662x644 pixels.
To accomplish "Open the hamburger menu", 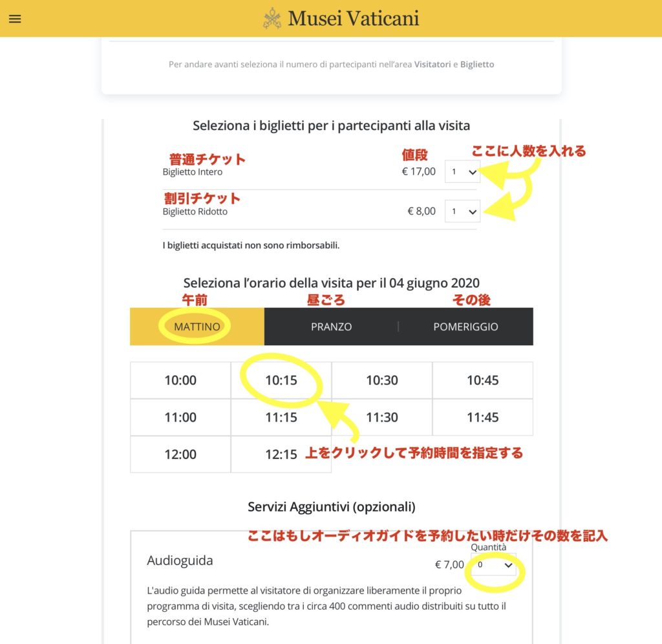I will point(15,19).
